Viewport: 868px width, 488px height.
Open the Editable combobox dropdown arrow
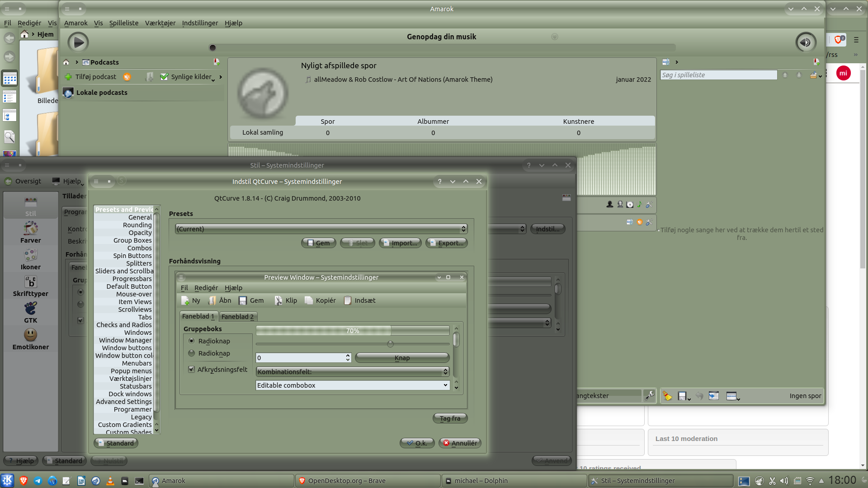[x=445, y=385]
